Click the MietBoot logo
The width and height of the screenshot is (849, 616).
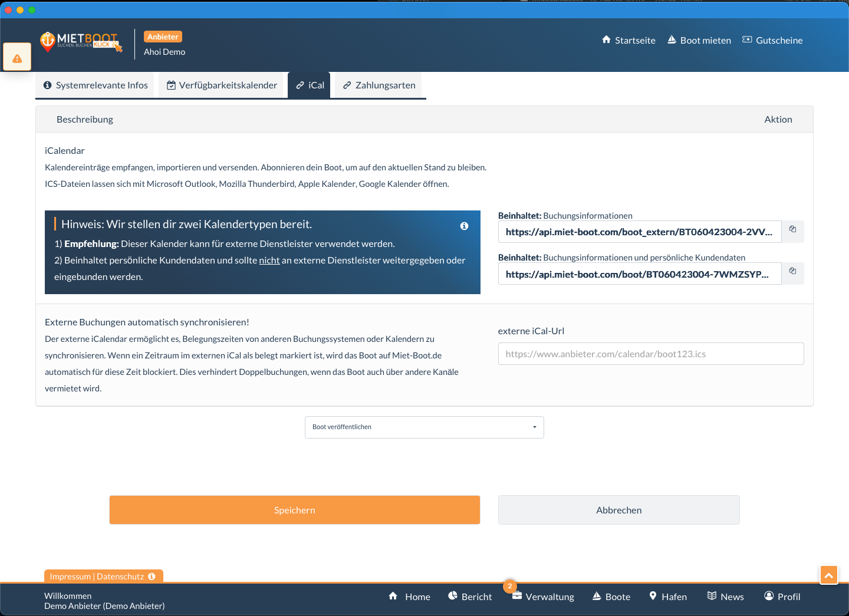click(81, 41)
